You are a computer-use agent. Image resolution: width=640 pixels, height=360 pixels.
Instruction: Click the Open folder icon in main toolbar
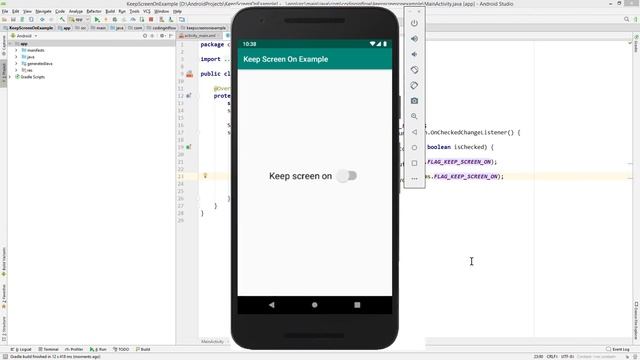[x=4, y=19]
